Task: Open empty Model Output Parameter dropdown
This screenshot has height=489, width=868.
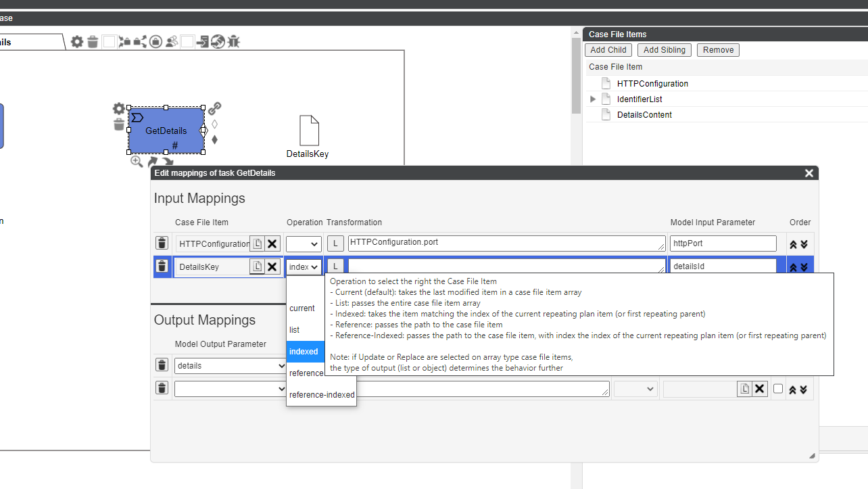Action: point(231,389)
